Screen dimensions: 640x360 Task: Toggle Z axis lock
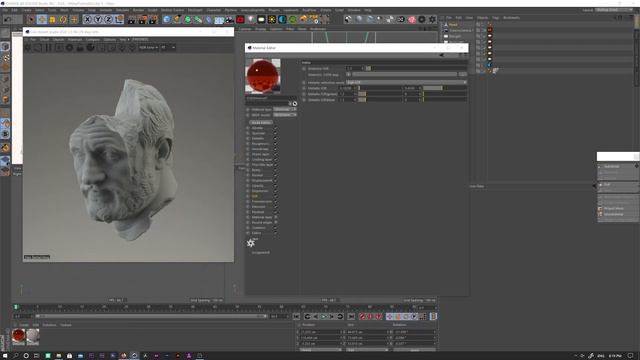(x=109, y=19)
